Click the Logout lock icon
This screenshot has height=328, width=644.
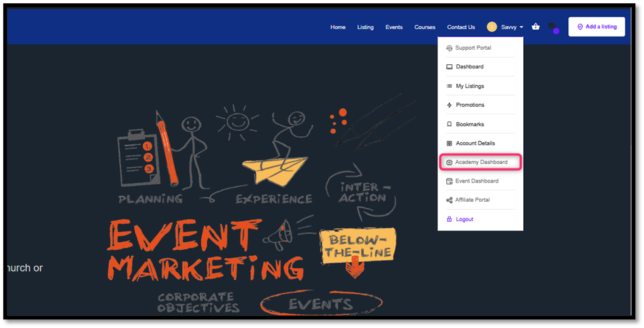pyautogui.click(x=449, y=219)
